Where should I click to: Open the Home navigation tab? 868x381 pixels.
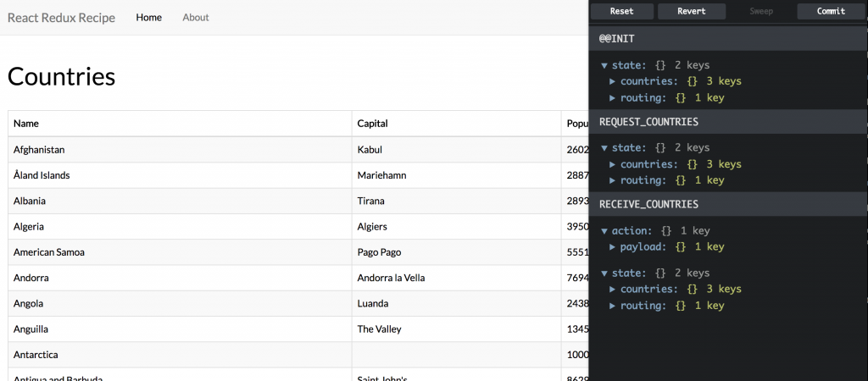coord(148,17)
